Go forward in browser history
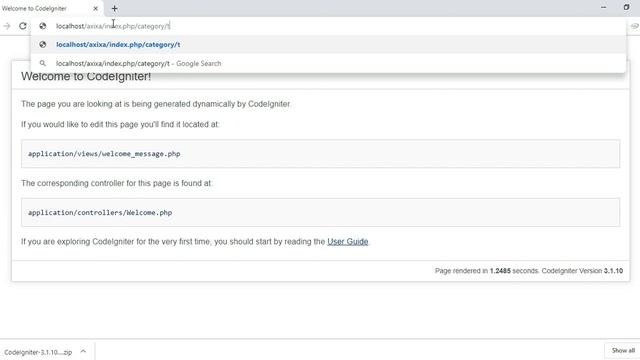640x360 pixels. (x=7, y=26)
